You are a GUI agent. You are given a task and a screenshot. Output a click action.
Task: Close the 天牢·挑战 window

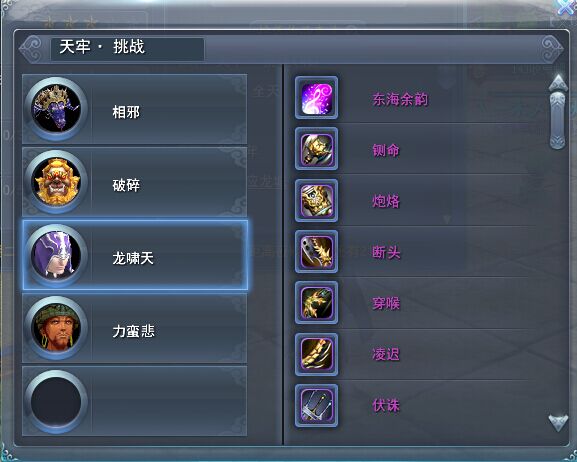(566, 6)
